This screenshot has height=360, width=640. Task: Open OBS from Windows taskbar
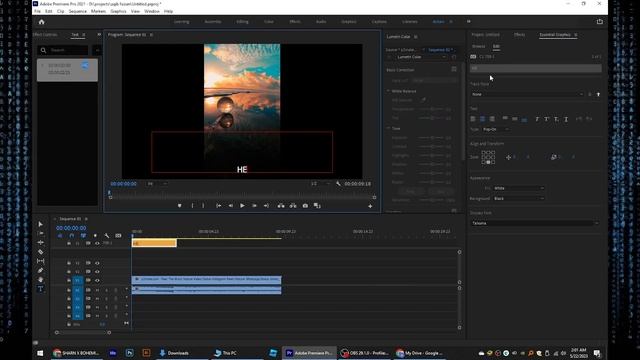pyautogui.click(x=365, y=353)
